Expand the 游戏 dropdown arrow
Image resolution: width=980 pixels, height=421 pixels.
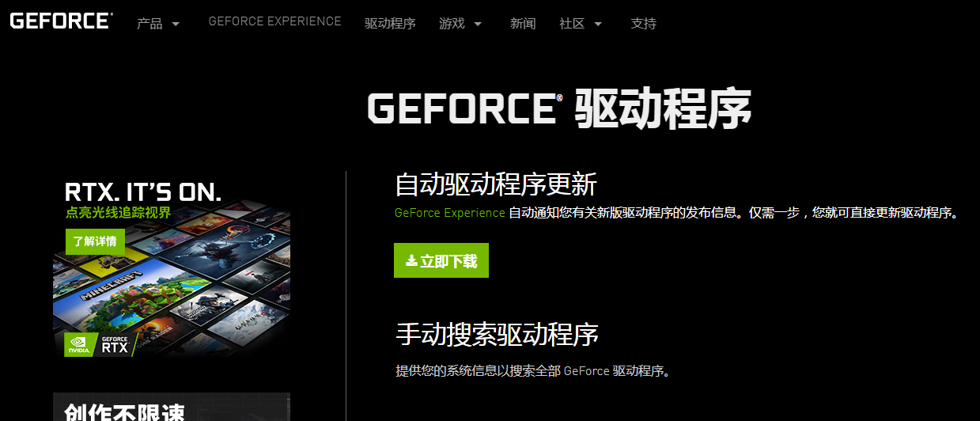pyautogui.click(x=478, y=24)
